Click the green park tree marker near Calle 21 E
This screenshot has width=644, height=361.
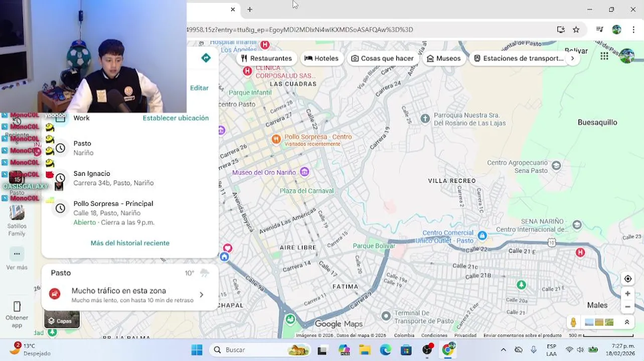[x=522, y=285]
